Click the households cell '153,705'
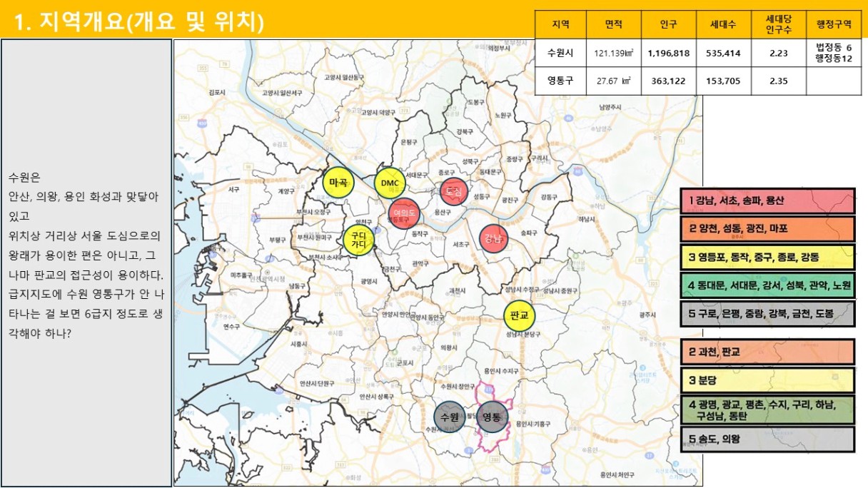Image resolution: width=868 pixels, height=488 pixels. (723, 81)
